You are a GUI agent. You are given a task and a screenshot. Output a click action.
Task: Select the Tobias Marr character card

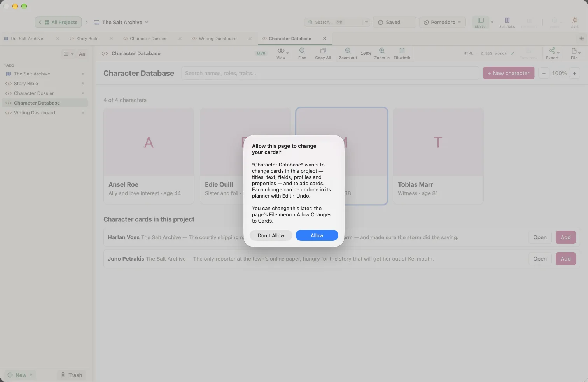(438, 156)
